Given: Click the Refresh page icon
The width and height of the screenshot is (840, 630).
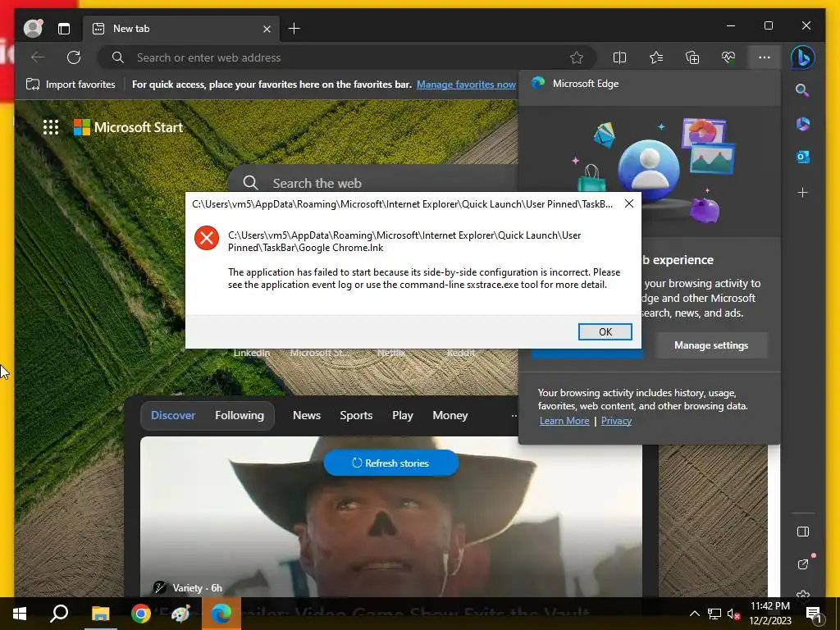Looking at the screenshot, I should (x=74, y=57).
